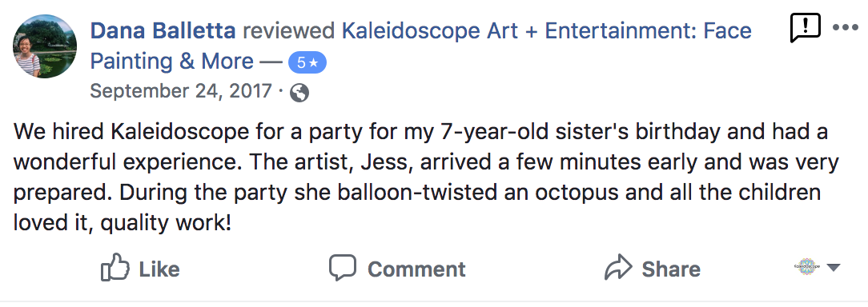Click the quality work sentence in review
Viewport: 868px width, 307px height.
pyautogui.click(x=166, y=223)
